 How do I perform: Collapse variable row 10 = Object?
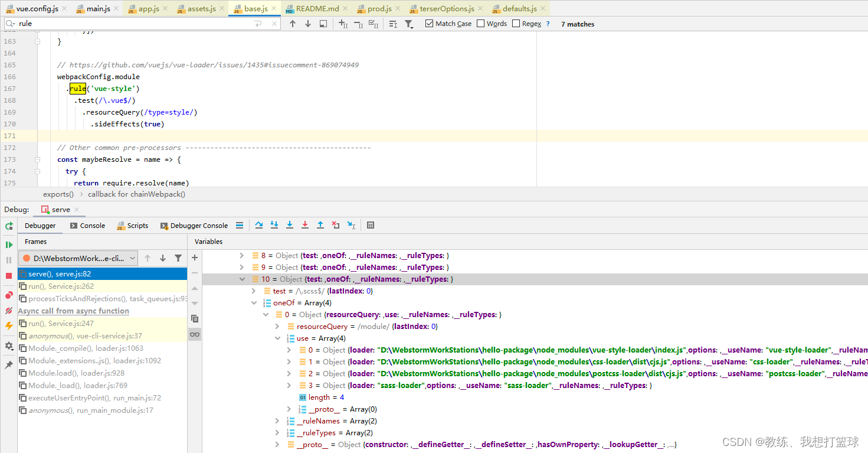(241, 279)
